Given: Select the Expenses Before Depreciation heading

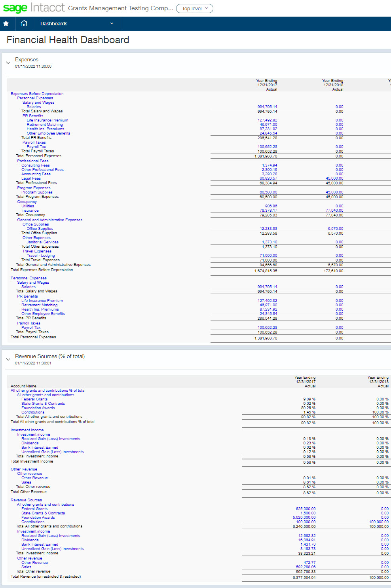Looking at the screenshot, I should click(37, 94).
